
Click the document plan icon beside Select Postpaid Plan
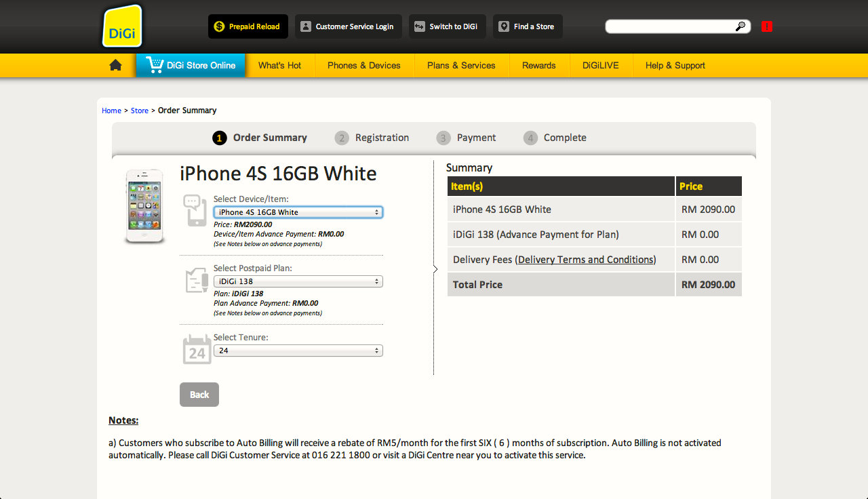coord(196,280)
